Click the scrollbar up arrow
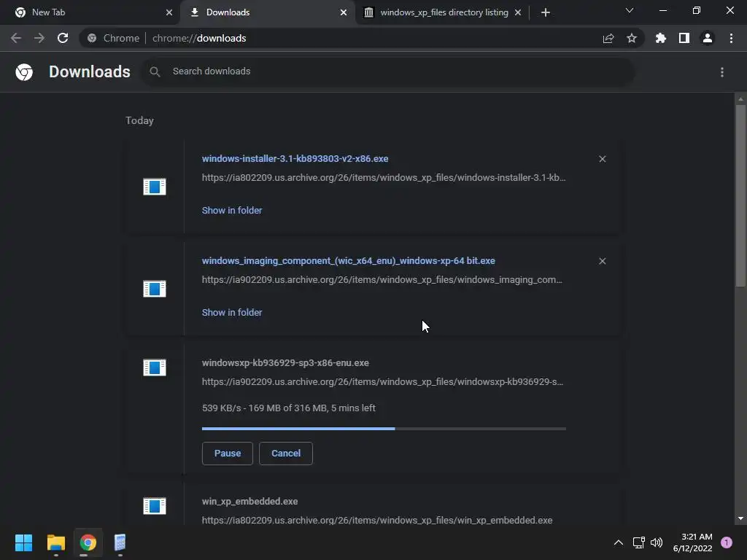 tap(740, 99)
